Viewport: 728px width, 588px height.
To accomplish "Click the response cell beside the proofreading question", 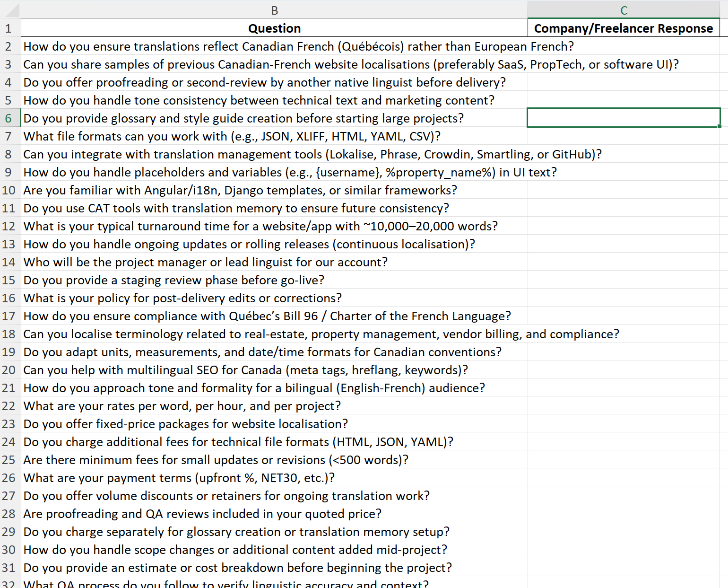I will (624, 82).
